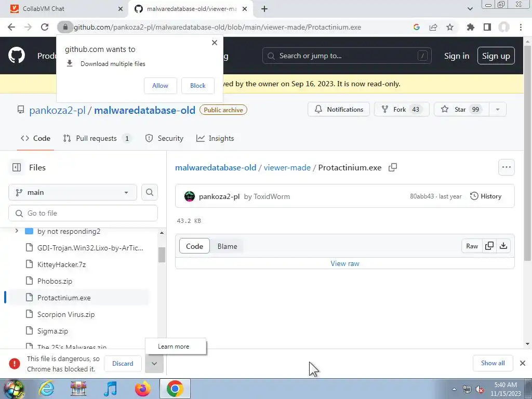Screen dimensions: 532x399
Task: Click the Google icon in the address bar
Action: tap(417, 27)
